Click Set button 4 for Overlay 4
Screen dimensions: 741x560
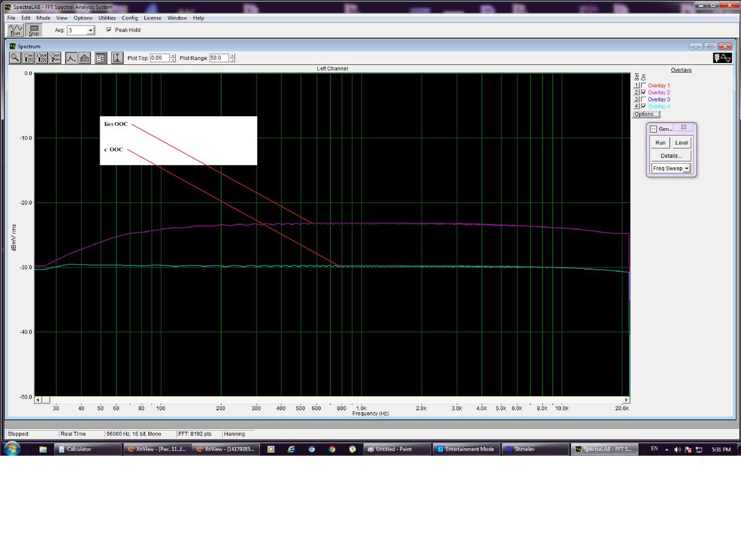pos(636,106)
